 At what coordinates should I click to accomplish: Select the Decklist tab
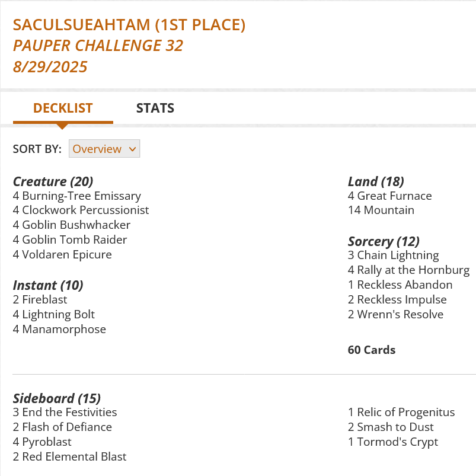[63, 108]
